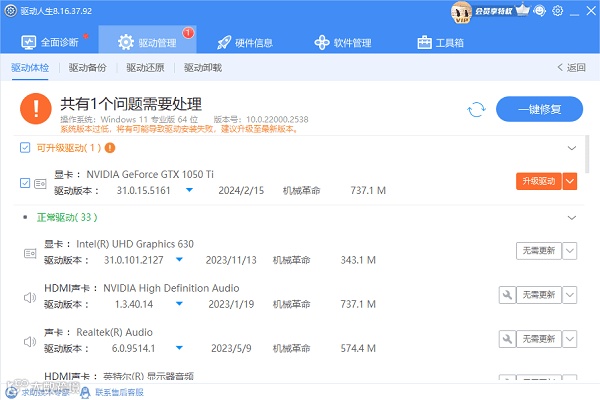Viewport: 600px width, 400px height.
Task: Click graphics card icon for Intel UHD 630
Action: tap(30, 253)
